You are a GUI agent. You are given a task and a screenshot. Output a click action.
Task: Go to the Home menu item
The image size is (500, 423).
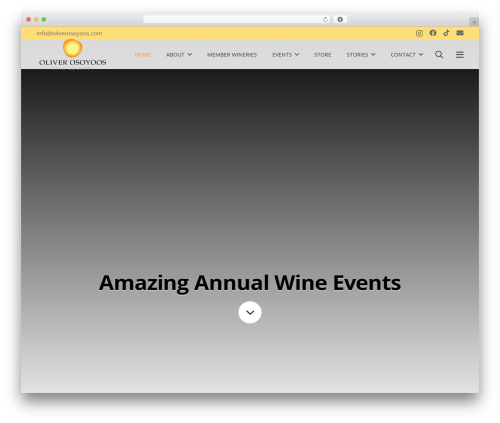pyautogui.click(x=143, y=55)
